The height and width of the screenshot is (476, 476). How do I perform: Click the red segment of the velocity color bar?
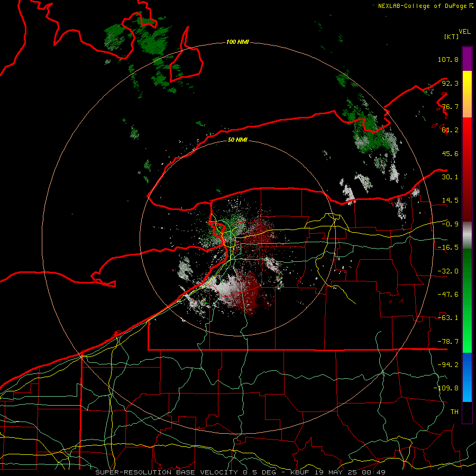467,169
